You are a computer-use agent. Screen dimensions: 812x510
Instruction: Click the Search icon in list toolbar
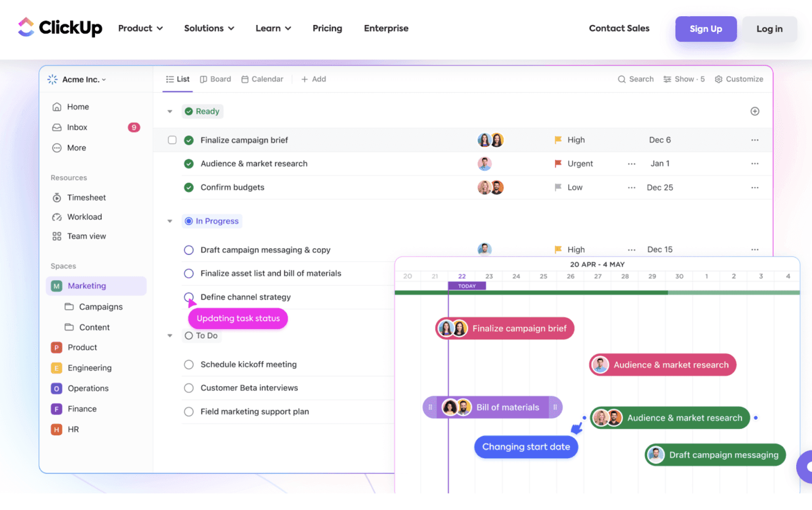coord(621,79)
